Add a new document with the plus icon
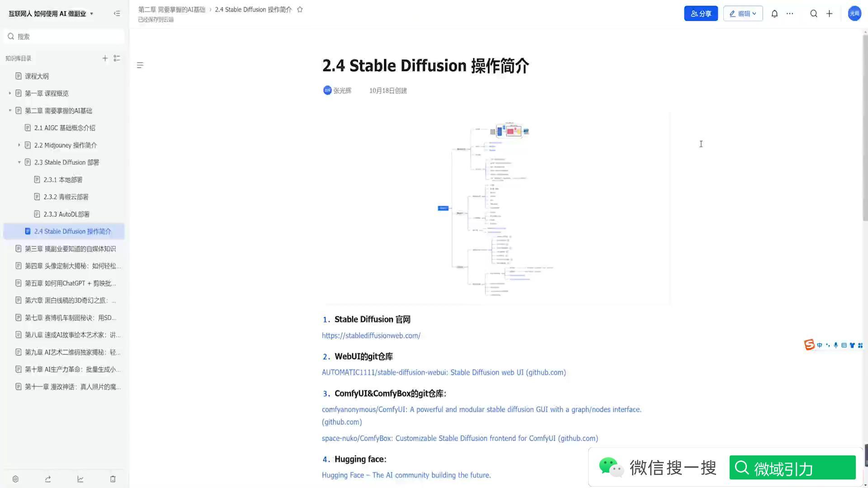Image resolution: width=868 pixels, height=488 pixels. pos(105,58)
